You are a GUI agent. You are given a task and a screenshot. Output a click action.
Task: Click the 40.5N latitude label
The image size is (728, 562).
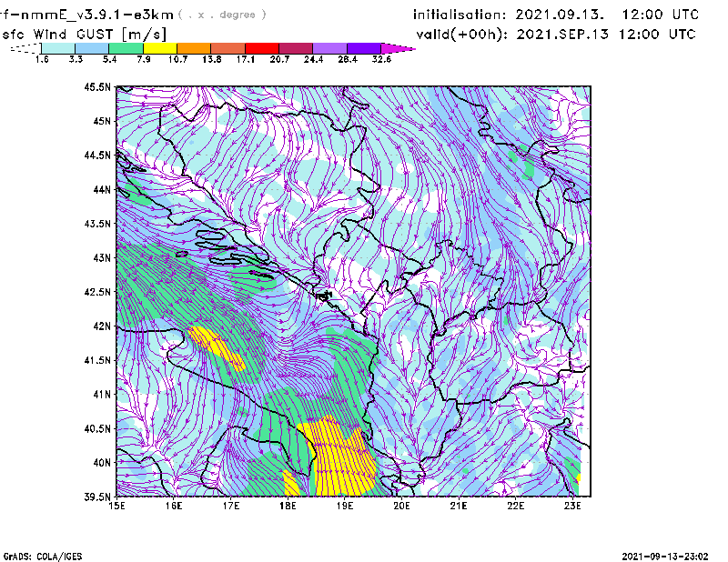coord(97,428)
